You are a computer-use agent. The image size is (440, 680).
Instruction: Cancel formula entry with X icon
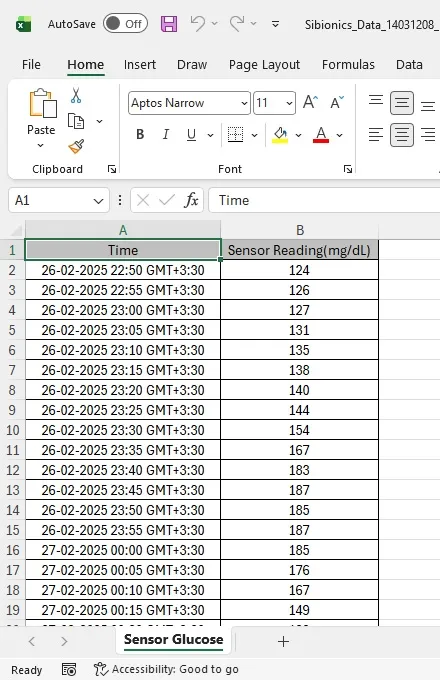point(143,200)
